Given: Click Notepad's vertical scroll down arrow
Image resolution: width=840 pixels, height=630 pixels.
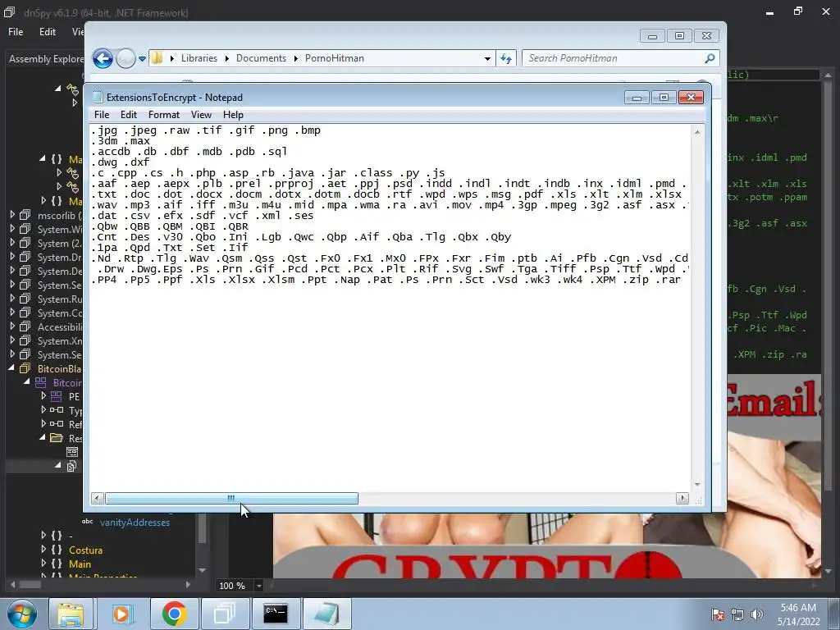Looking at the screenshot, I should (x=697, y=484).
